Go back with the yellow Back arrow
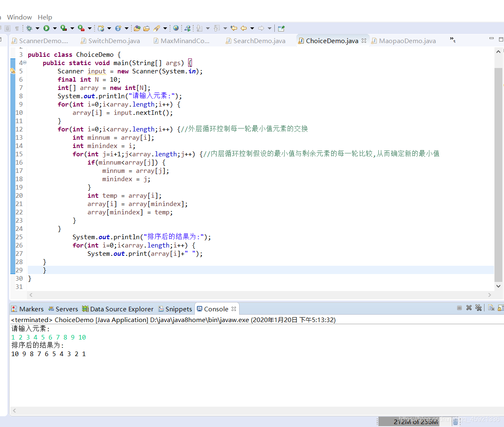 coord(244,28)
